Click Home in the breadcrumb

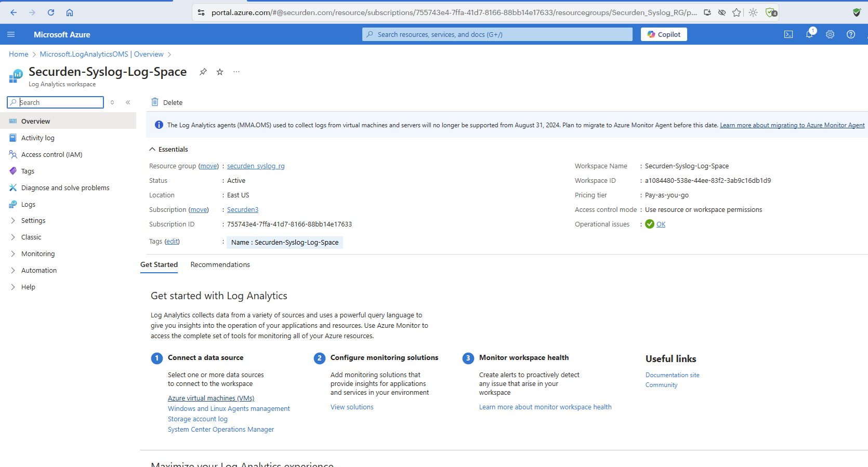click(19, 54)
